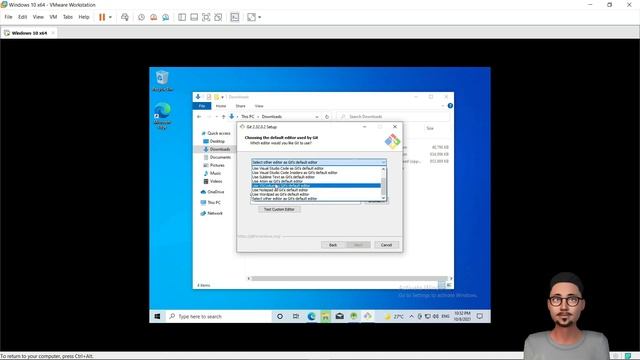Click the editor list vertical scrollbar
640x360 pixels.
point(383,183)
